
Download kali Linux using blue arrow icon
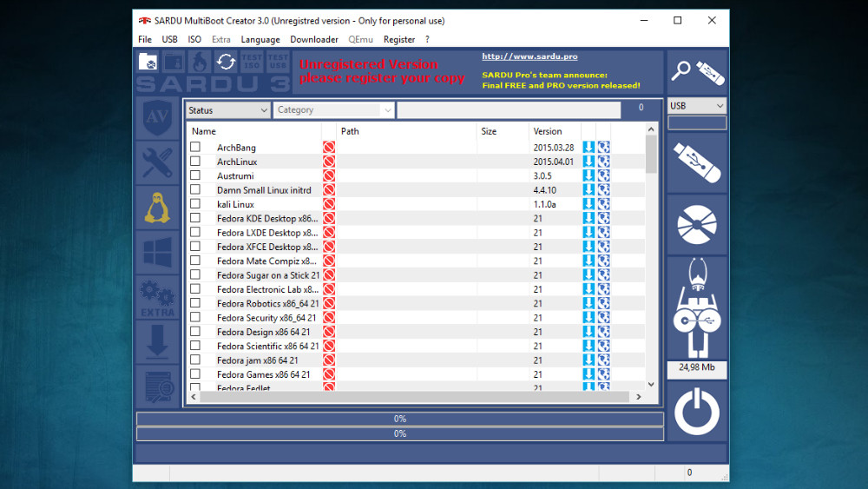pos(589,204)
